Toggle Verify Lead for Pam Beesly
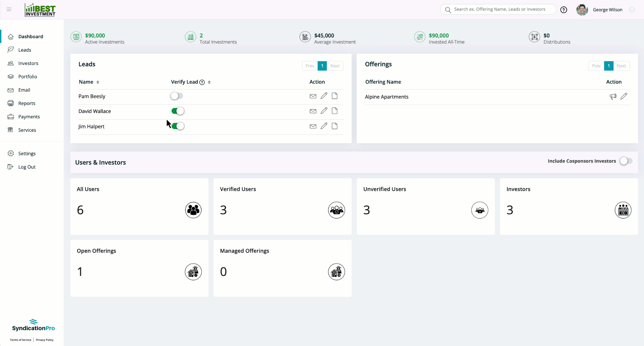 177,96
